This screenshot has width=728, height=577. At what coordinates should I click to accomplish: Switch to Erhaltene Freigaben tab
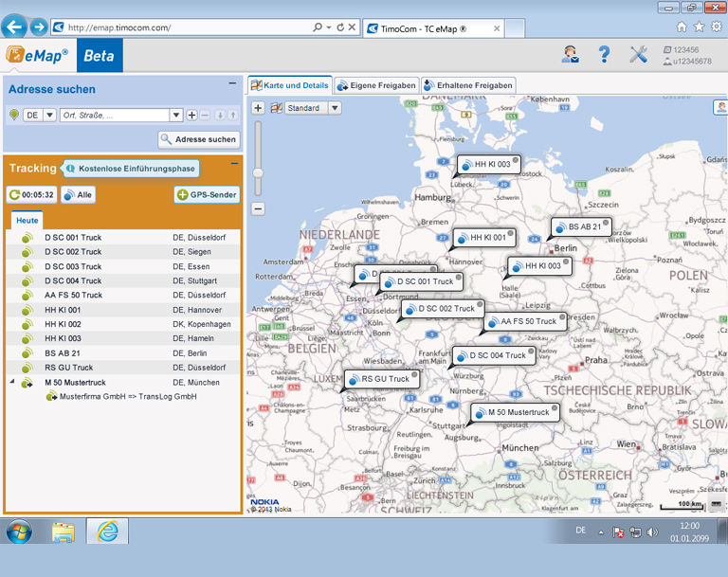(468, 85)
